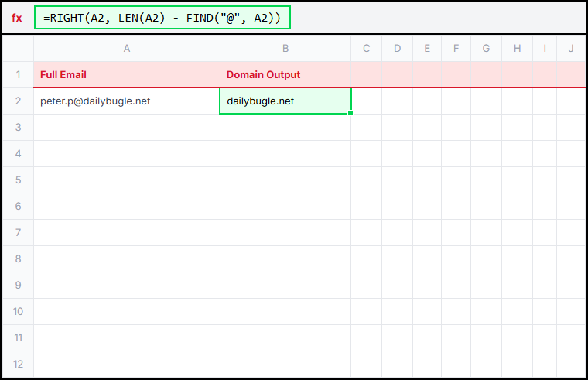Image resolution: width=588 pixels, height=380 pixels.
Task: Select column C header
Action: pyautogui.click(x=367, y=49)
